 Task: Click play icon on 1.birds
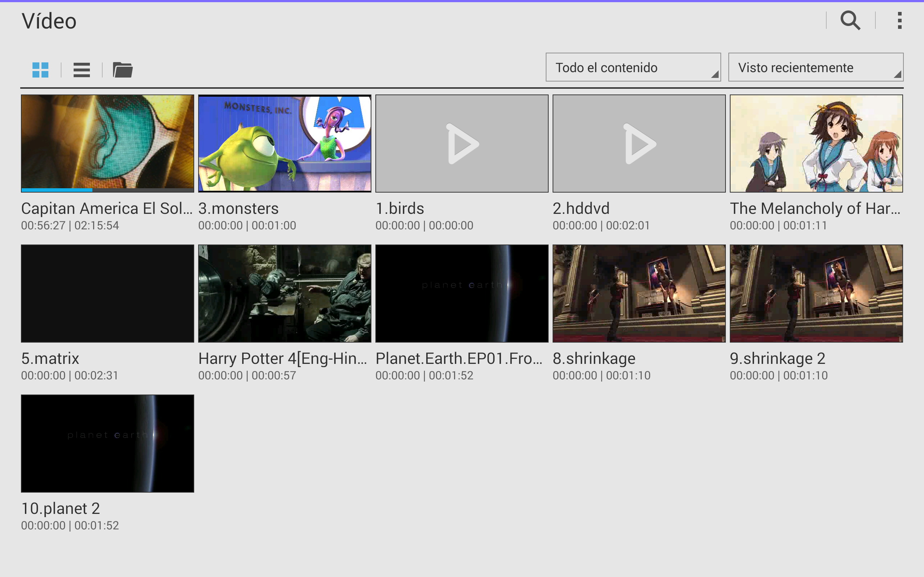click(462, 144)
